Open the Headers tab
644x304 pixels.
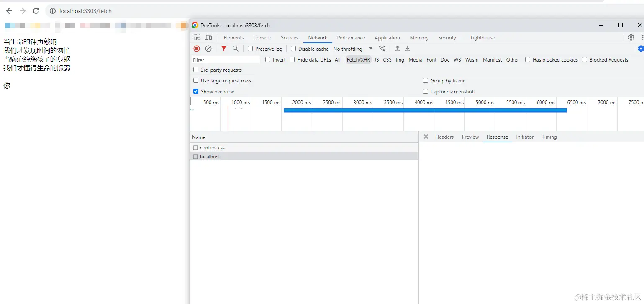(x=444, y=137)
